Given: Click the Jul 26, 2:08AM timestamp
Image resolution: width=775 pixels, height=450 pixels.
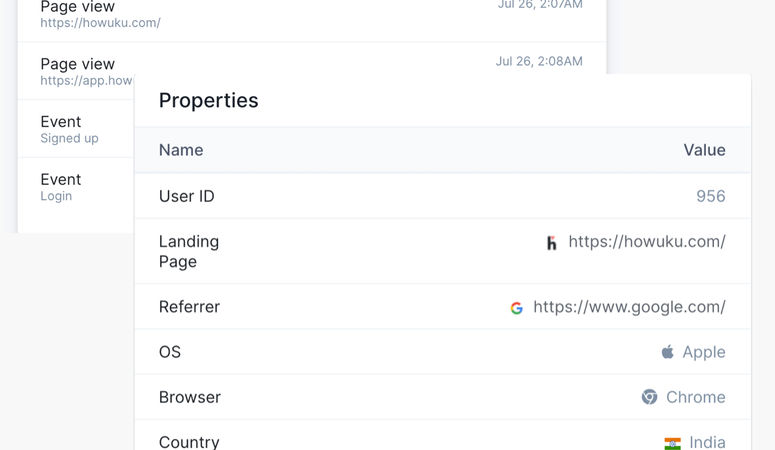Looking at the screenshot, I should pos(539,61).
